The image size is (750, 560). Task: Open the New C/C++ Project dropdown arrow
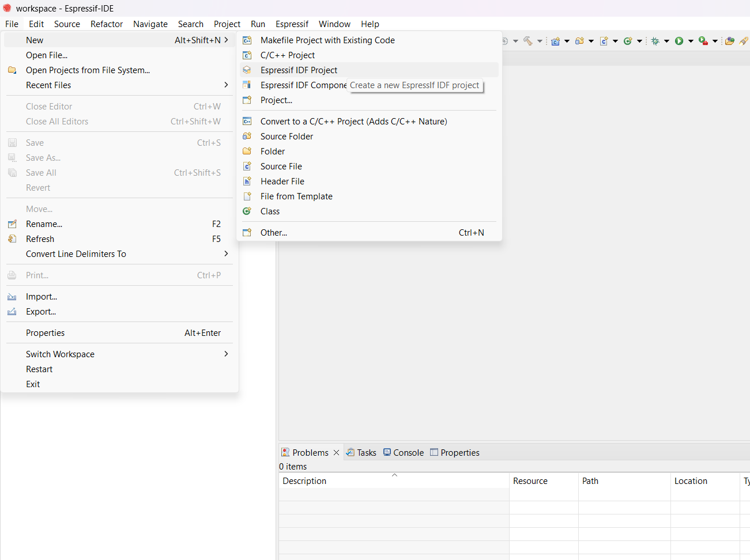point(567,41)
